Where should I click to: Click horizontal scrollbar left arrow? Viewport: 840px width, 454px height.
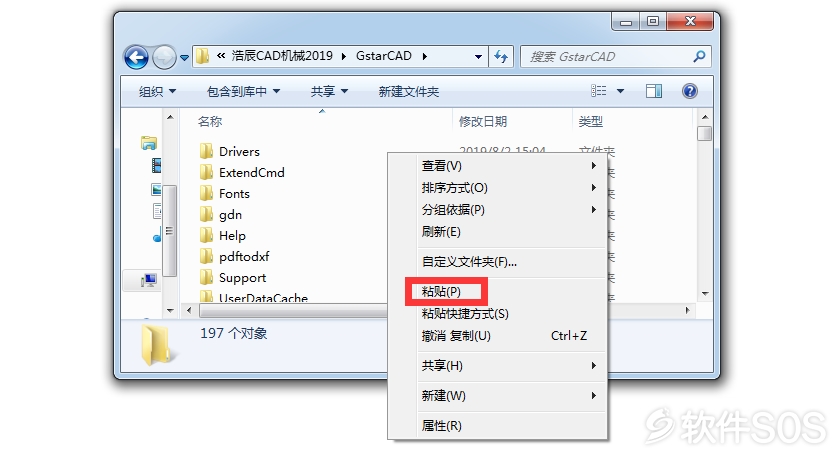[189, 310]
